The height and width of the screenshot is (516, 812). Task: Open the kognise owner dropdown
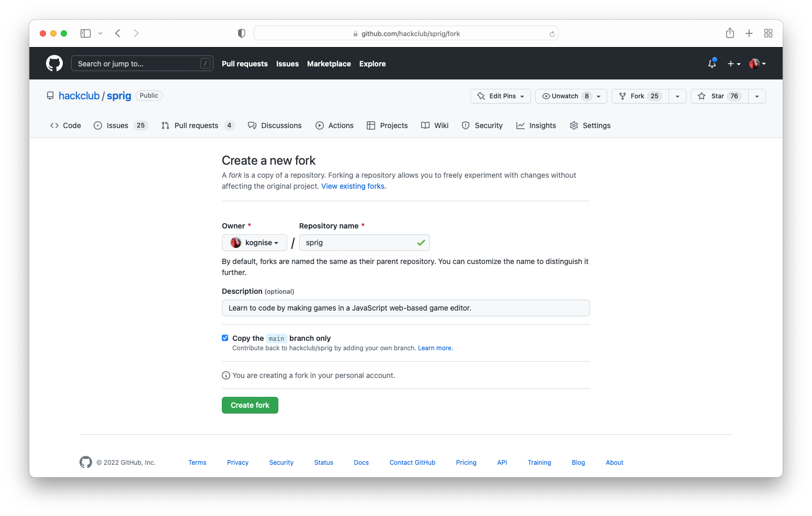254,243
